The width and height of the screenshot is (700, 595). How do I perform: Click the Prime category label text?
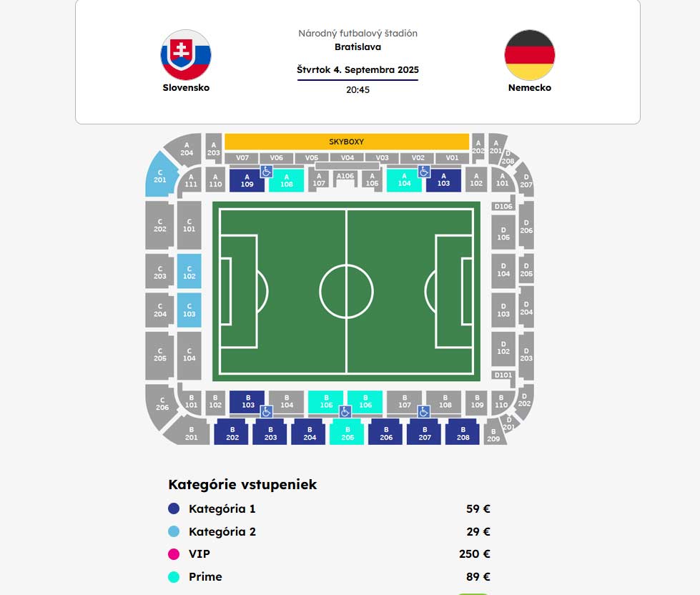click(204, 576)
